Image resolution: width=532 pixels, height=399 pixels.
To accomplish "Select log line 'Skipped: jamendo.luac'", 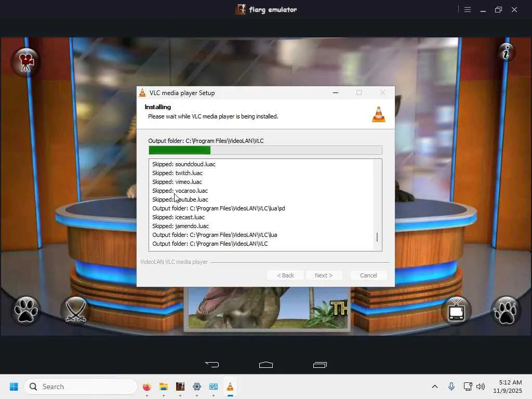I will click(x=180, y=226).
